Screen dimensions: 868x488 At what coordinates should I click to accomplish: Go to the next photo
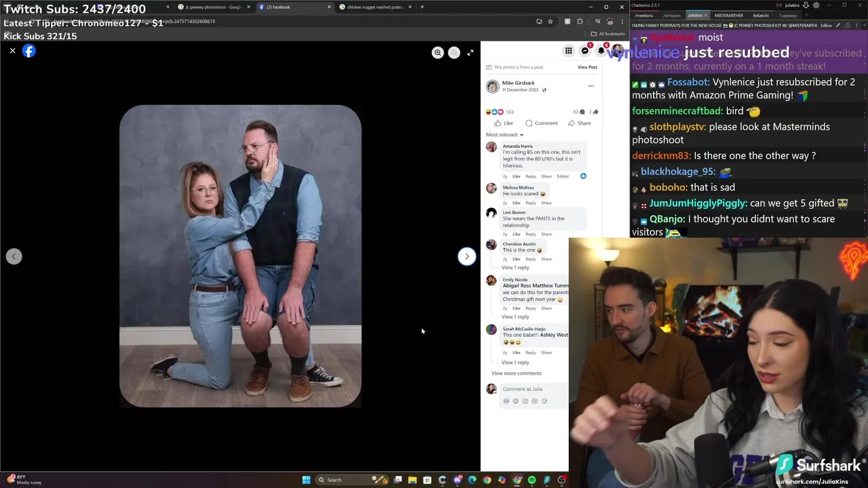click(467, 256)
